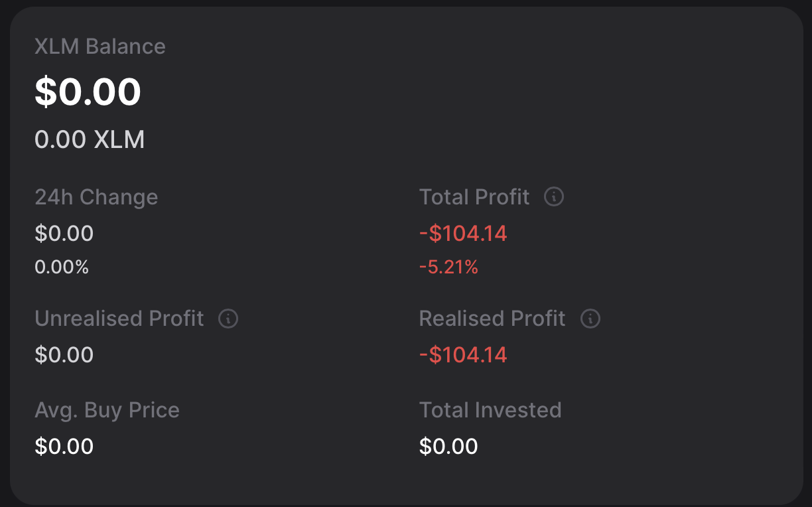Select the Avg. Buy Price label
The height and width of the screenshot is (507, 812).
107,410
